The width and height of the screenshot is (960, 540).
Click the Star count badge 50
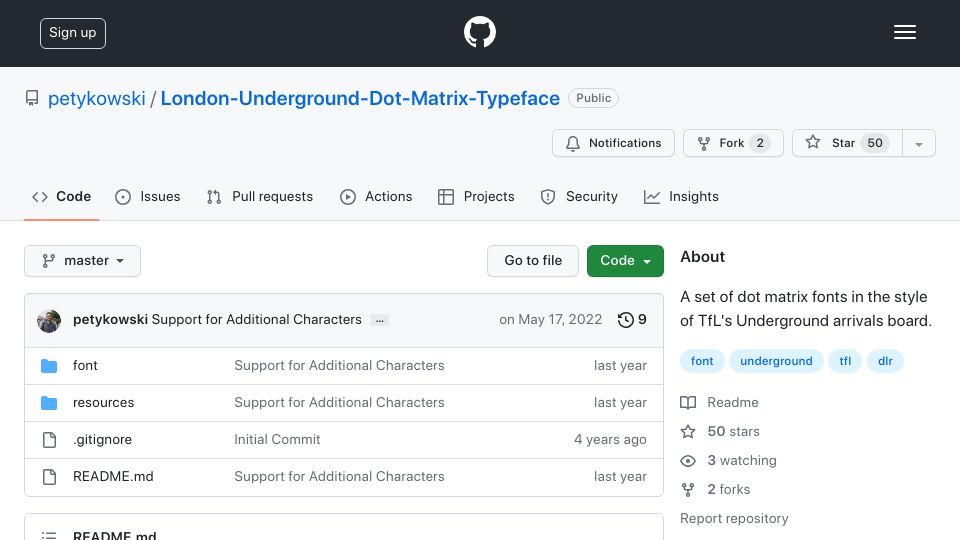[x=875, y=143]
